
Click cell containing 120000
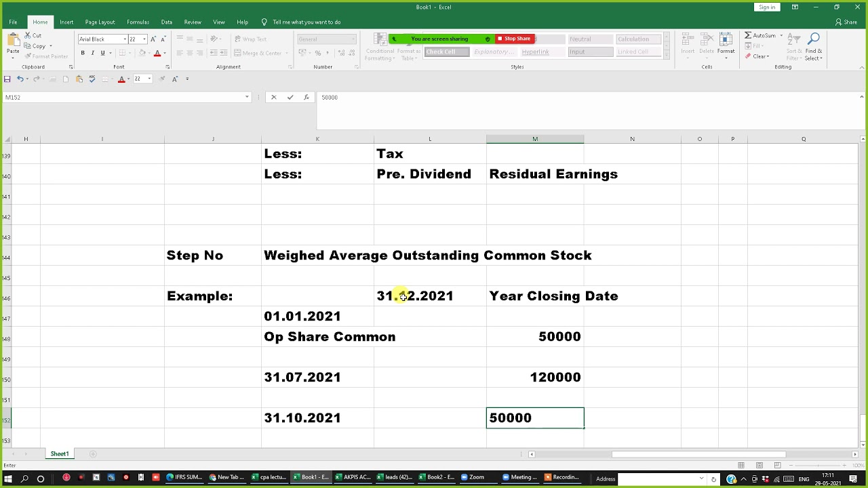click(x=535, y=377)
